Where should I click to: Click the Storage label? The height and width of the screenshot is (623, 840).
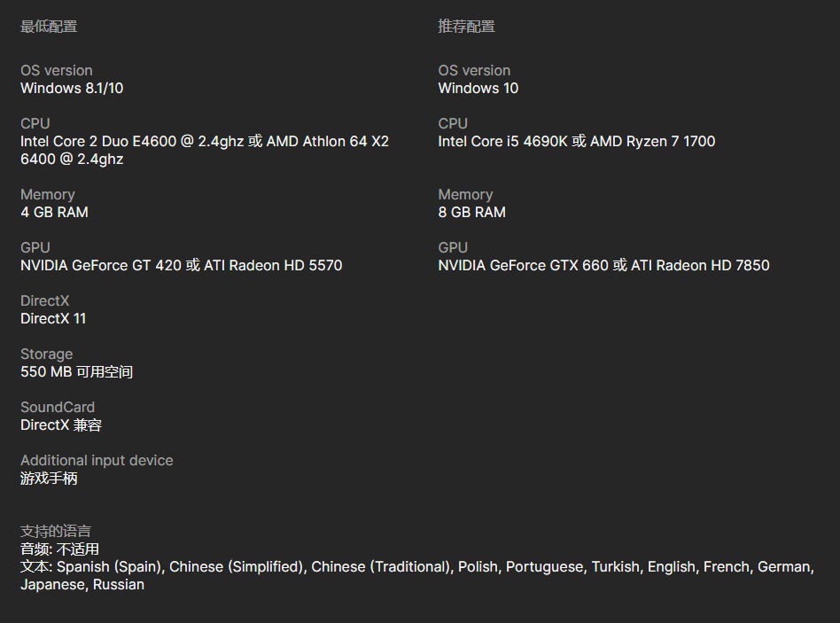click(x=47, y=354)
